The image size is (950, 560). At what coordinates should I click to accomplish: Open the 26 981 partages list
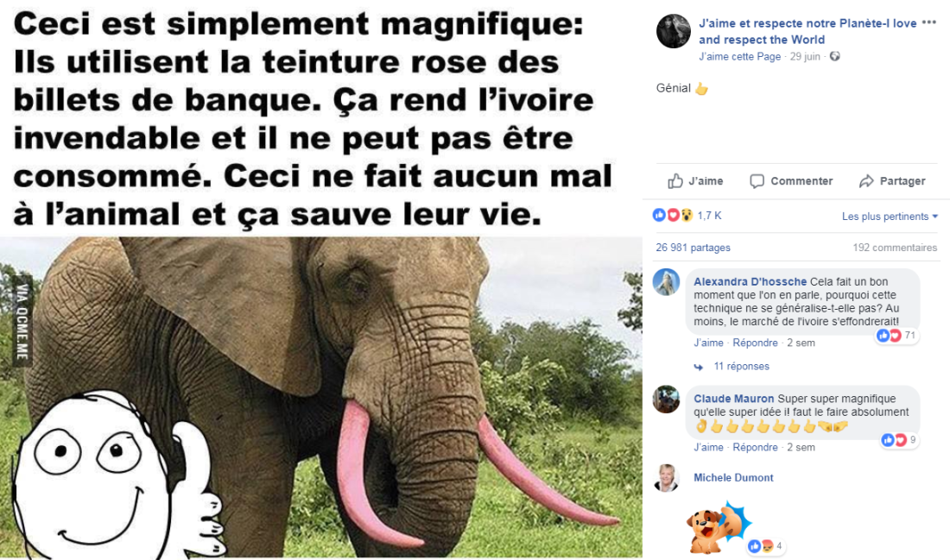pos(693,248)
